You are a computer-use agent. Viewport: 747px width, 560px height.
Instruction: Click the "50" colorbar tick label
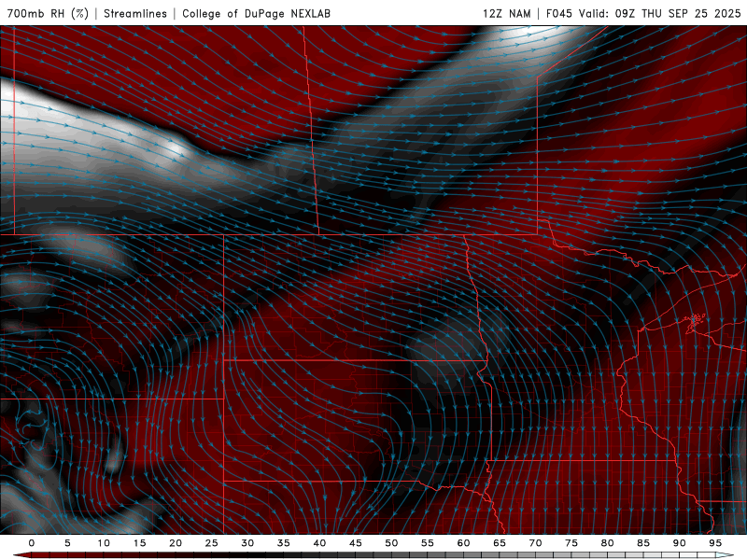(391, 543)
